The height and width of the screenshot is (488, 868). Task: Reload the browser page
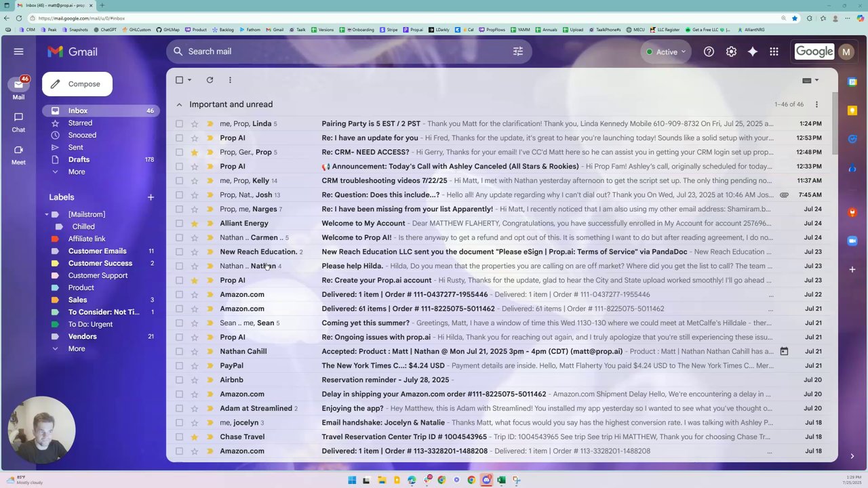[18, 18]
